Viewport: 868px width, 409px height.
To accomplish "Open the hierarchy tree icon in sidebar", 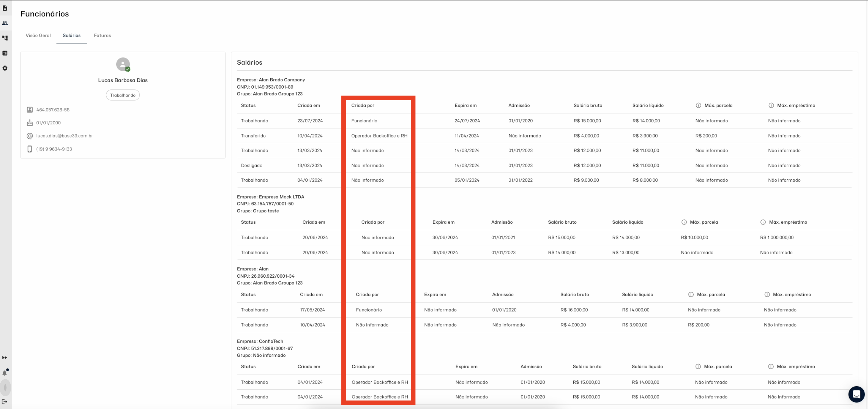I will pos(5,38).
